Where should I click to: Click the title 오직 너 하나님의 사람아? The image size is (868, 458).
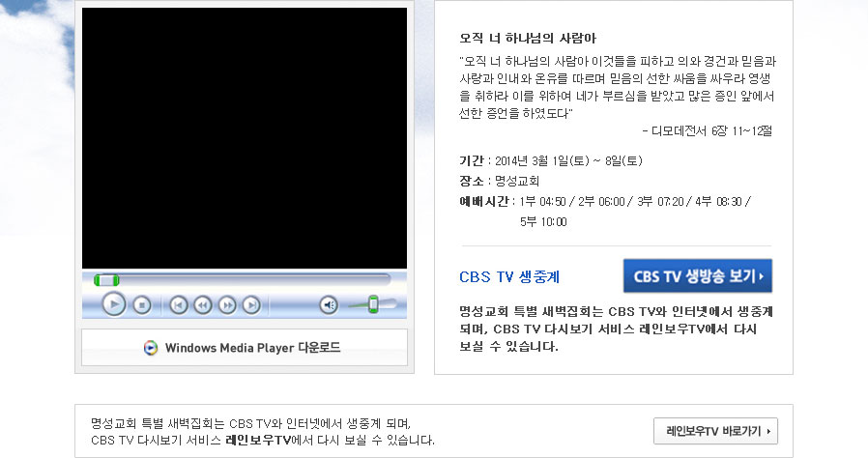(x=528, y=39)
